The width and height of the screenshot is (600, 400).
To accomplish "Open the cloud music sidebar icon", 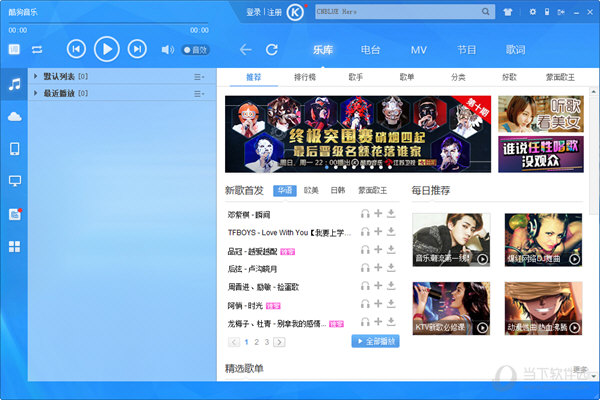I will (14, 117).
